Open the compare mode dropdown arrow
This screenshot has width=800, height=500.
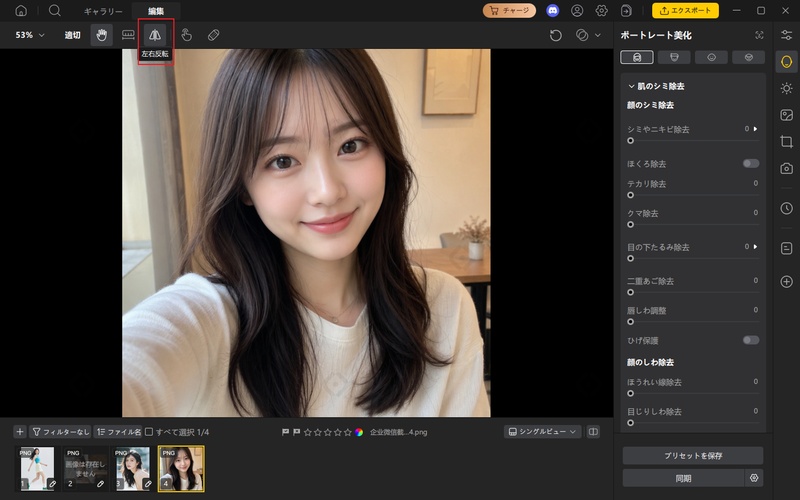(x=598, y=35)
